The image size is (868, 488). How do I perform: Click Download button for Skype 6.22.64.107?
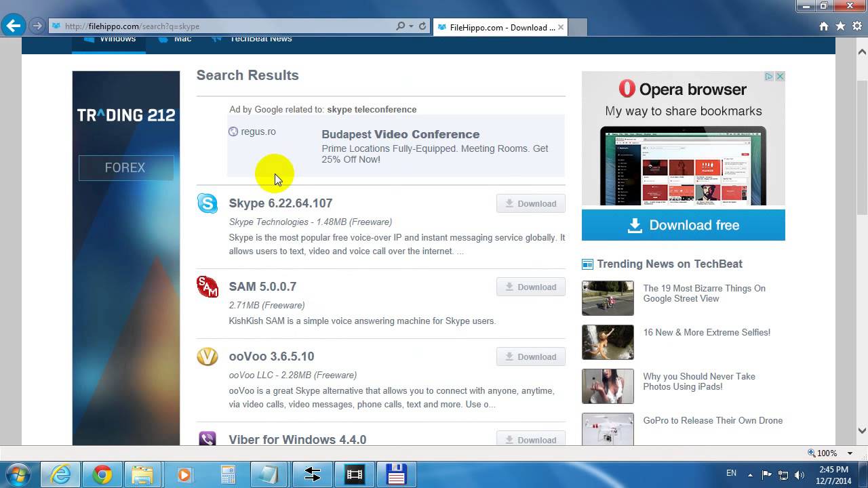tap(531, 203)
